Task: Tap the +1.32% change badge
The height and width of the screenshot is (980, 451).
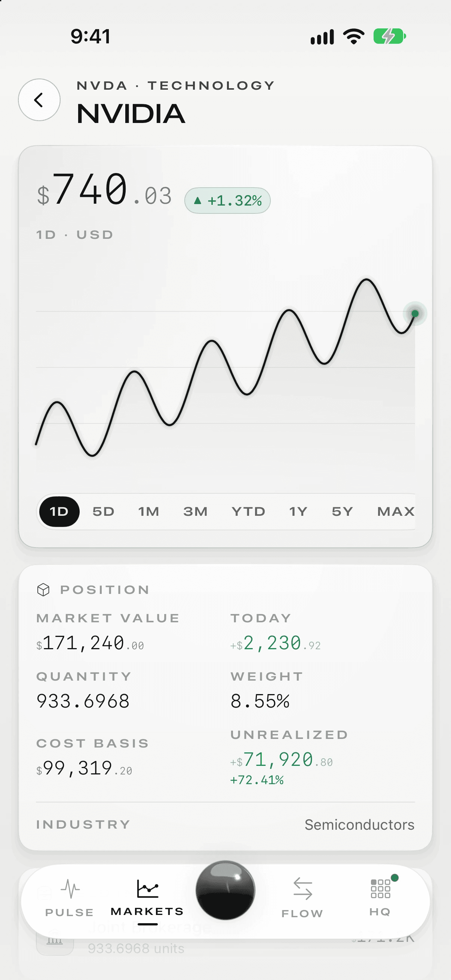Action: 228,200
